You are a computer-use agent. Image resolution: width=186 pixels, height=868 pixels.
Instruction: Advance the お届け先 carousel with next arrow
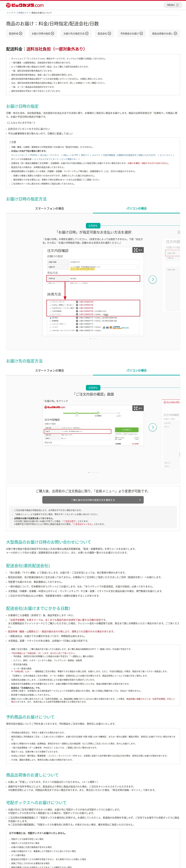[x=153, y=427]
